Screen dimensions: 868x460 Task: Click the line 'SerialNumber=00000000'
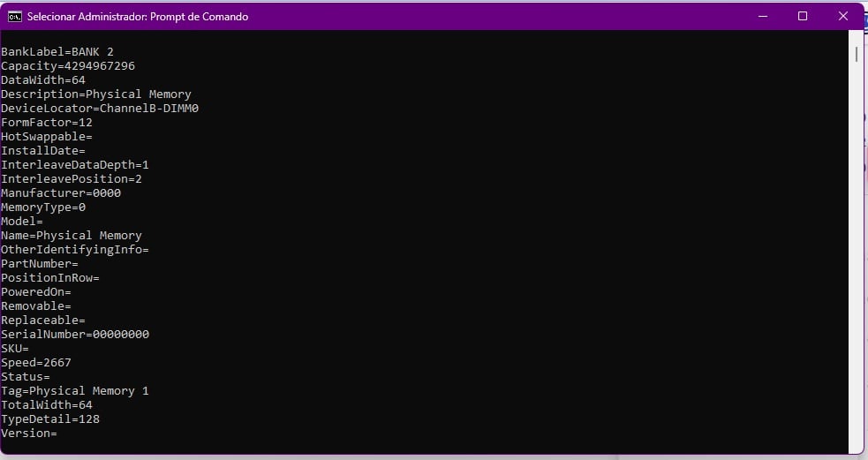pos(75,335)
